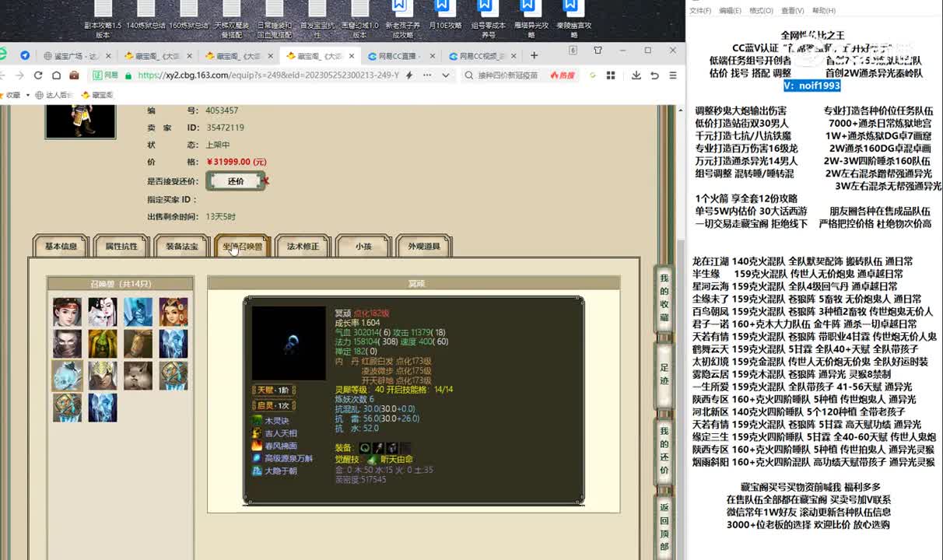Open the browser downloads icon
The image size is (943, 560).
click(x=636, y=75)
